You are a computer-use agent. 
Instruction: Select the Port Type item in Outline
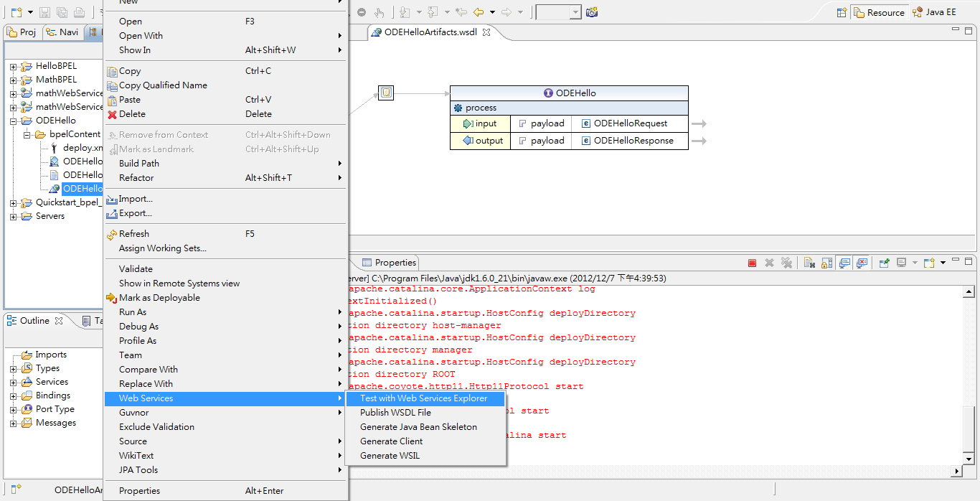(x=55, y=409)
